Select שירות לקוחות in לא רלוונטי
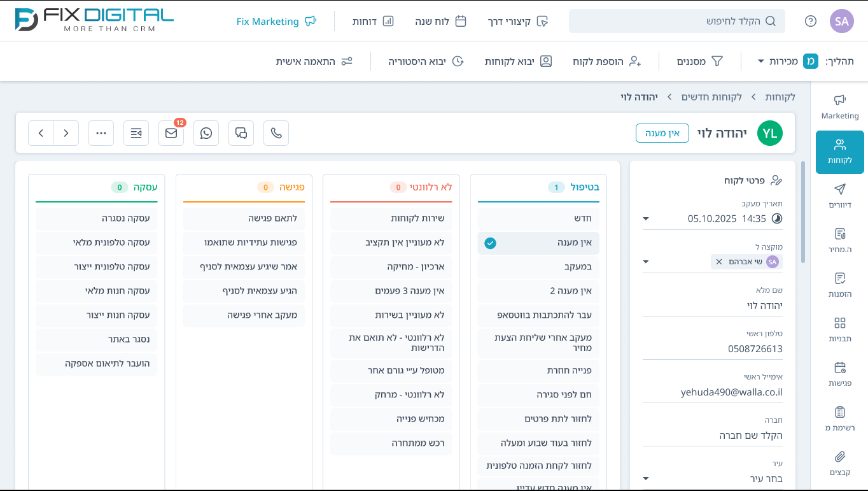This screenshot has width=868, height=491. 391,218
